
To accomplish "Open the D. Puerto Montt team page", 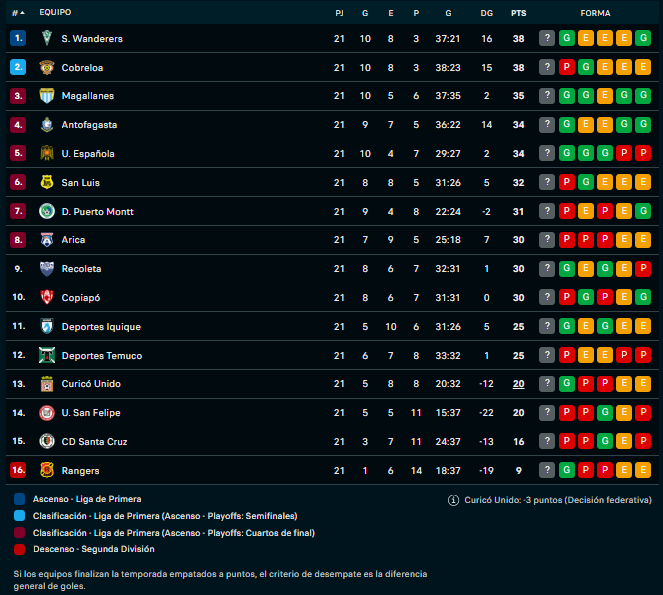I will pos(98,211).
